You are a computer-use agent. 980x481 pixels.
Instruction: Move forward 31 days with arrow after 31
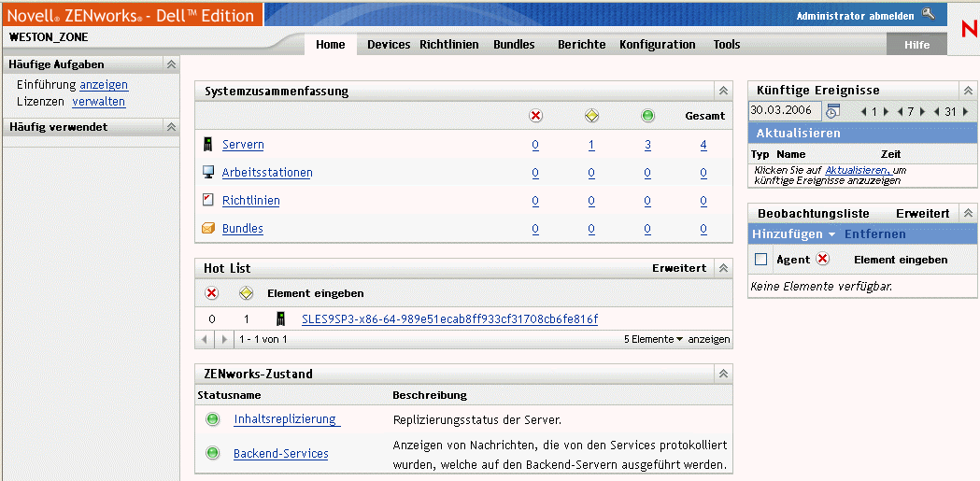click(x=966, y=112)
